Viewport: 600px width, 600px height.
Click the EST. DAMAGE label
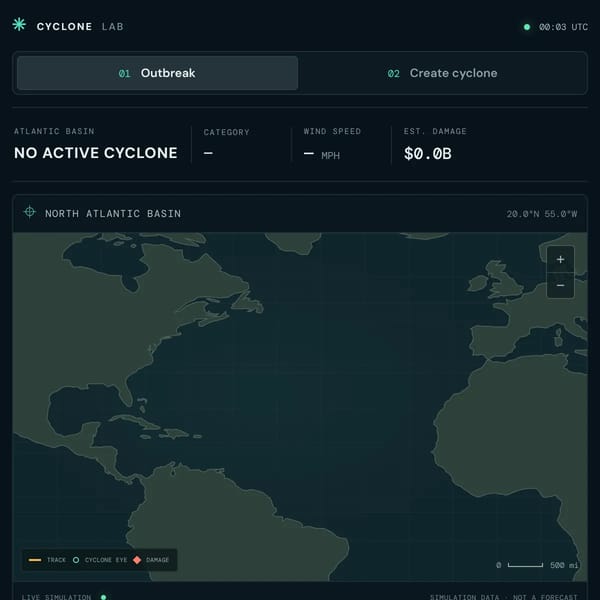point(435,131)
